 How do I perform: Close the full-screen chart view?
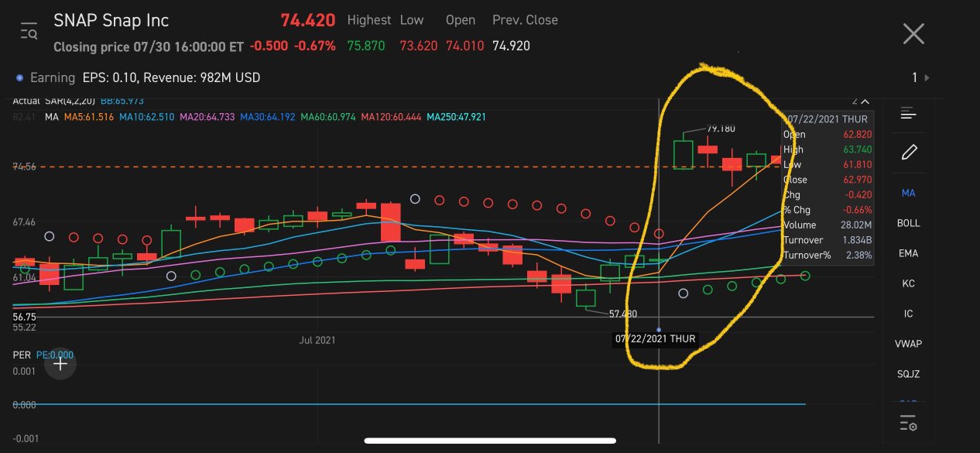pyautogui.click(x=913, y=33)
